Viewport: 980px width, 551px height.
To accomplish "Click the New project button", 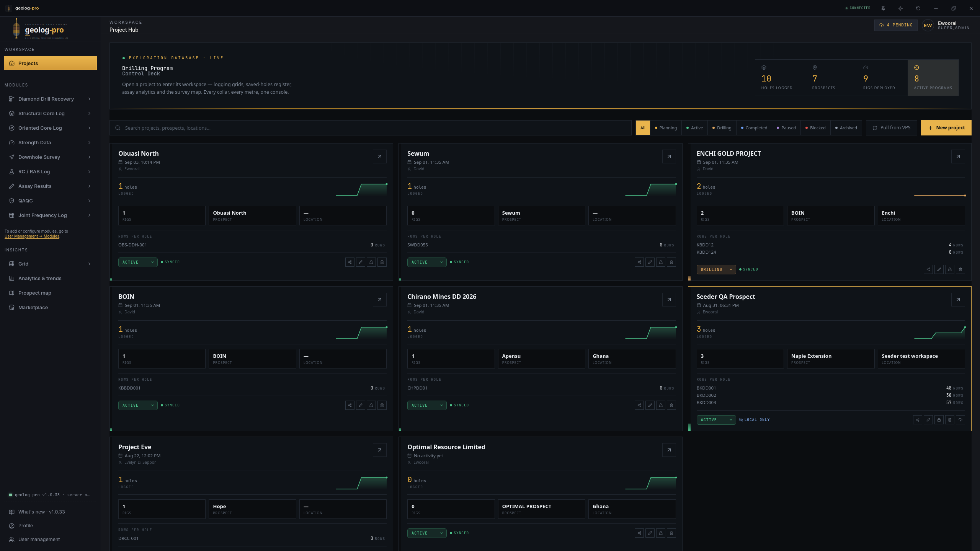I will (946, 128).
